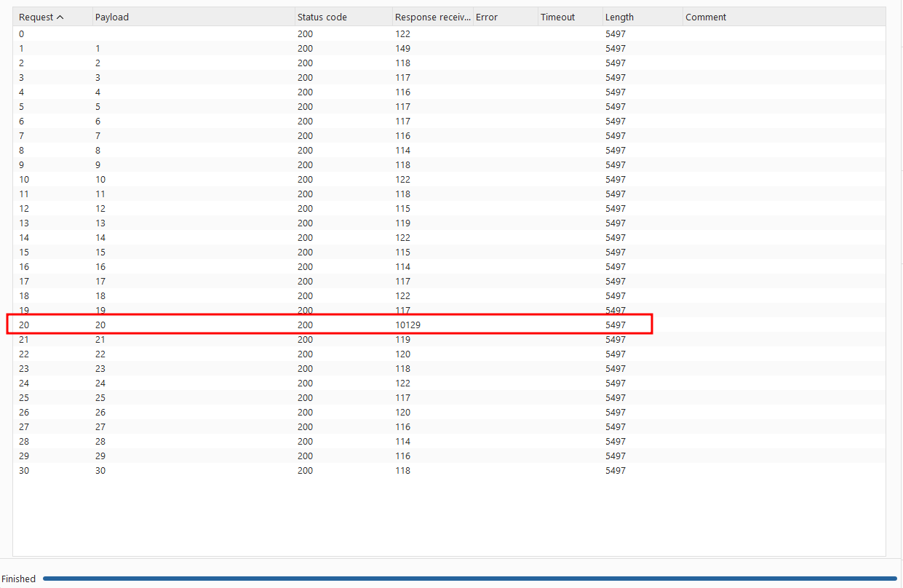
Task: Select payload 7 in the Payload column
Action: 98,135
